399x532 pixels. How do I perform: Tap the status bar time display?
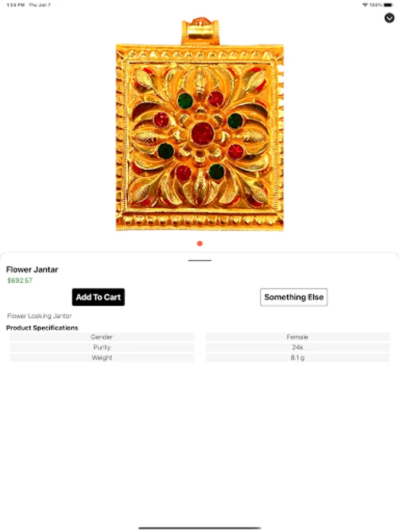coord(15,5)
